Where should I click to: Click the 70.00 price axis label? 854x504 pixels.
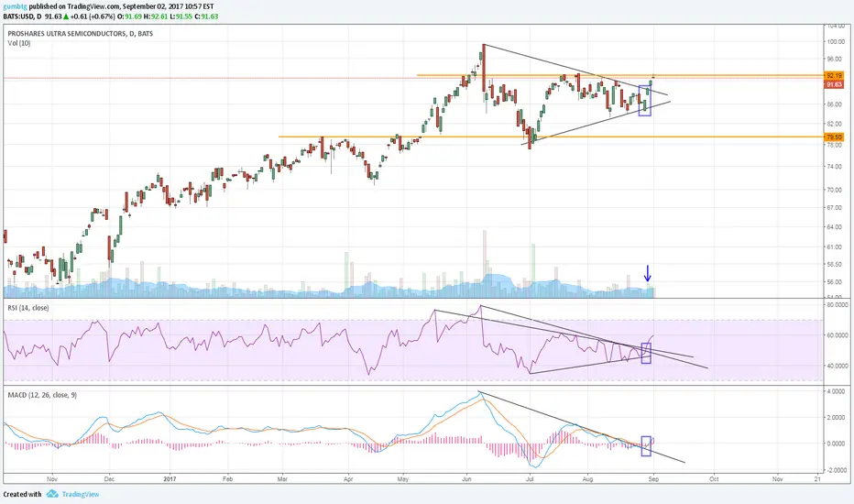point(835,191)
